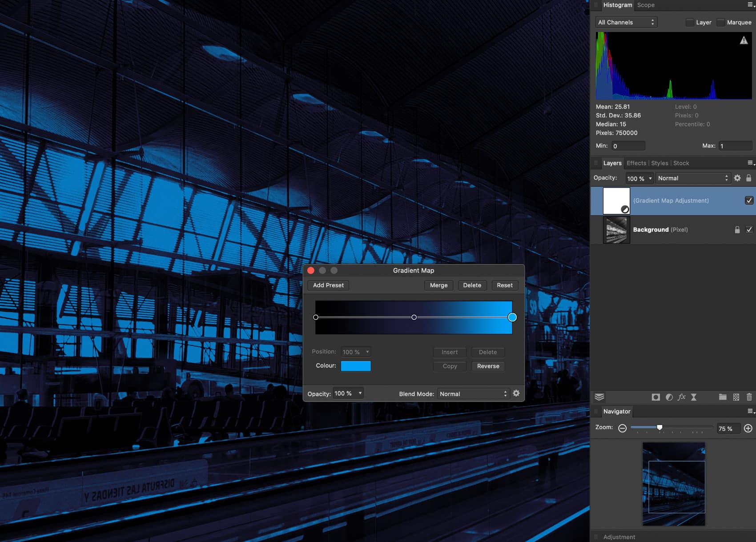
Task: Click the Live Filters fx icon
Action: coord(694,397)
